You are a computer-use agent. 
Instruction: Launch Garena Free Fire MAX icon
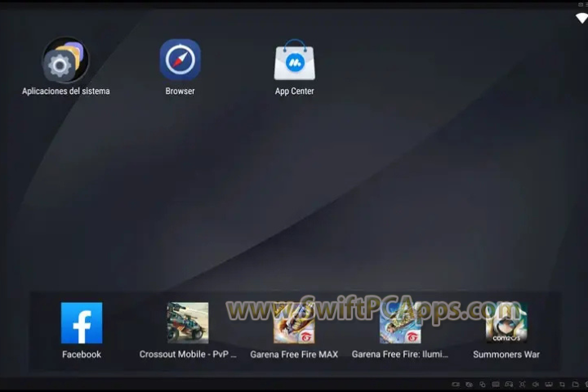coord(294,323)
